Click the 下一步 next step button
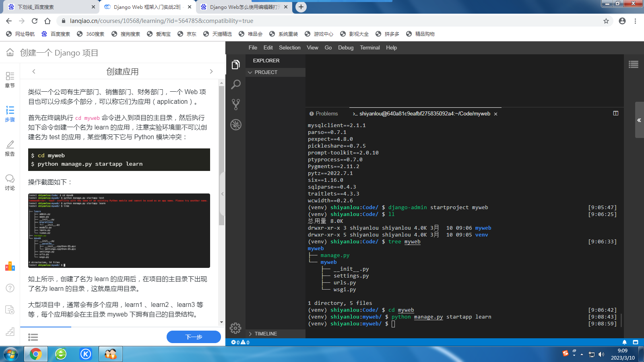The width and height of the screenshot is (644, 362). [194, 337]
